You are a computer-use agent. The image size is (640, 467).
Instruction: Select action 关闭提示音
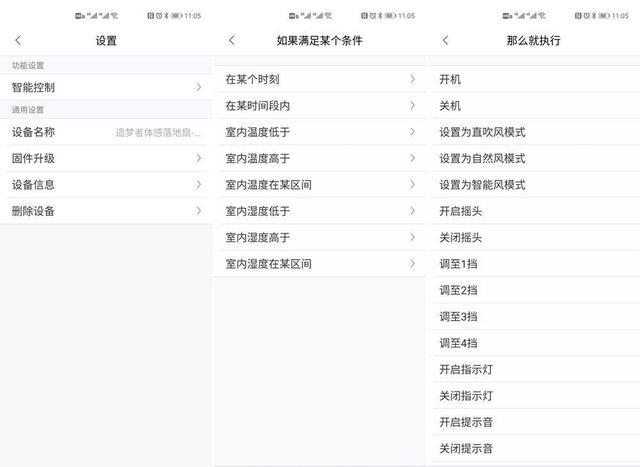pos(536,449)
